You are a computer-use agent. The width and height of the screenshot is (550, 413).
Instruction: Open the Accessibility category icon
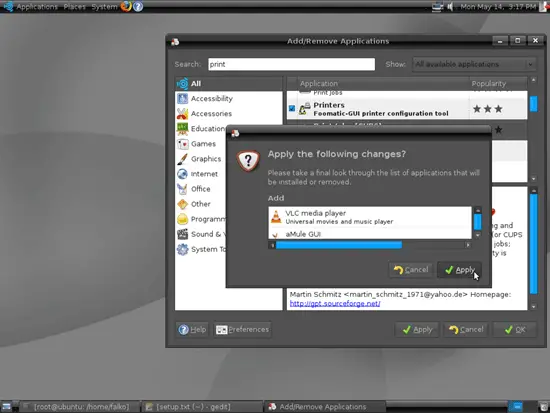point(182,99)
